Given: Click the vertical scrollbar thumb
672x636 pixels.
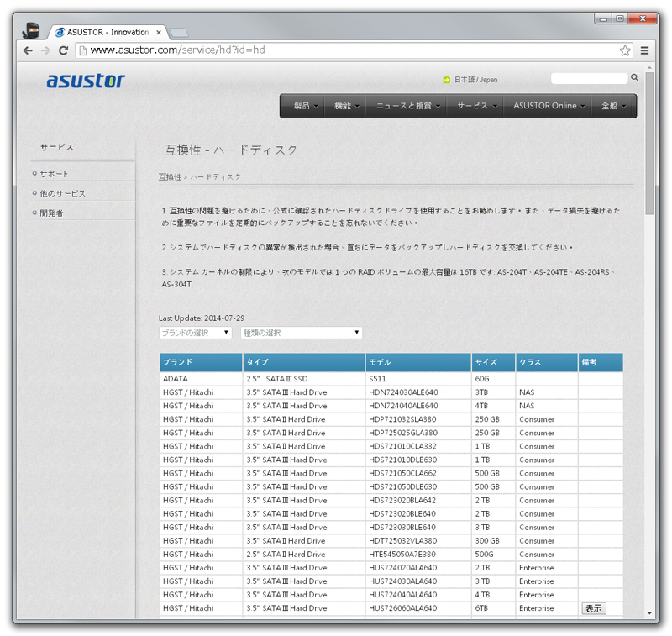Looking at the screenshot, I should coord(649,144).
